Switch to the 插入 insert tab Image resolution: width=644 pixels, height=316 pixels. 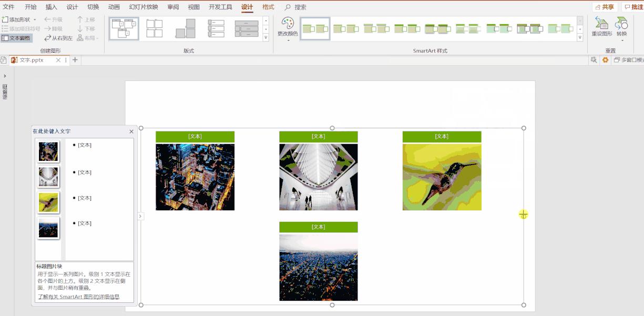coord(52,7)
